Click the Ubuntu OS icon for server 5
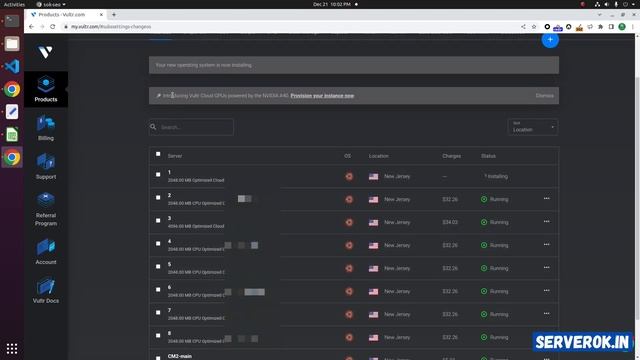Image resolution: width=640 pixels, height=360 pixels. click(x=349, y=268)
